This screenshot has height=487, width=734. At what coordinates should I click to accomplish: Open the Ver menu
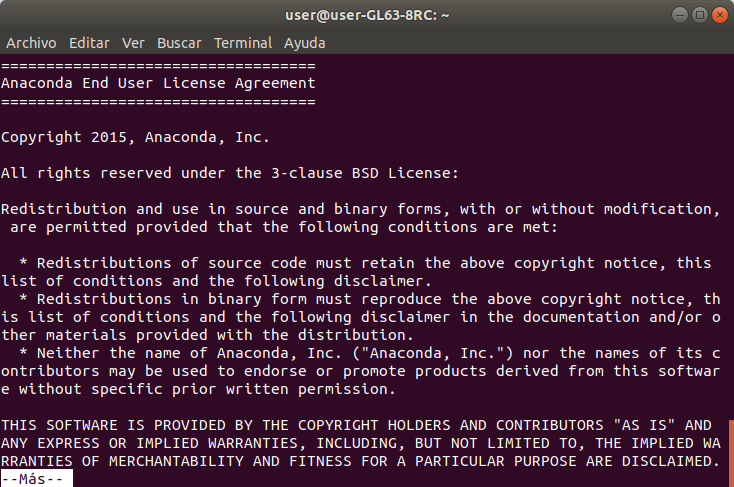[133, 43]
